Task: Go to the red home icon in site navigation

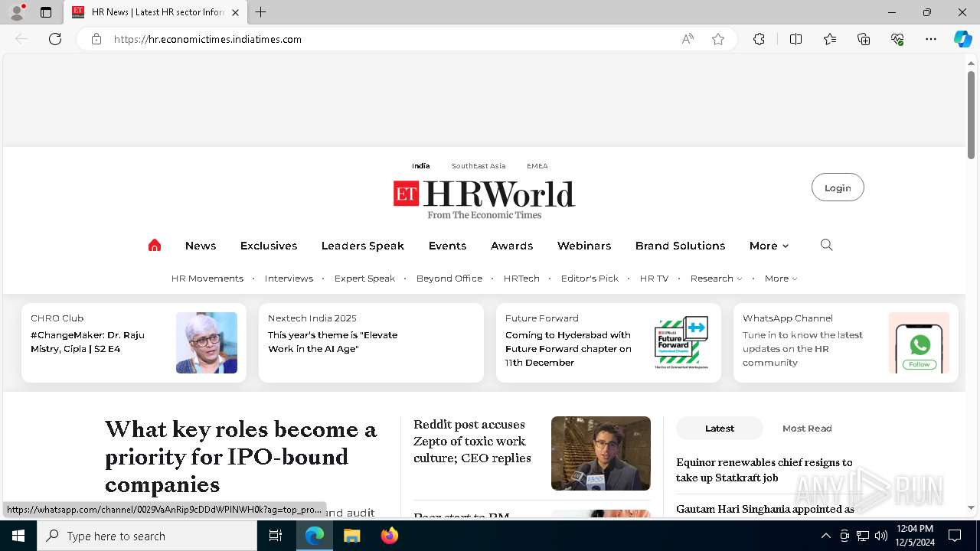Action: (x=155, y=245)
